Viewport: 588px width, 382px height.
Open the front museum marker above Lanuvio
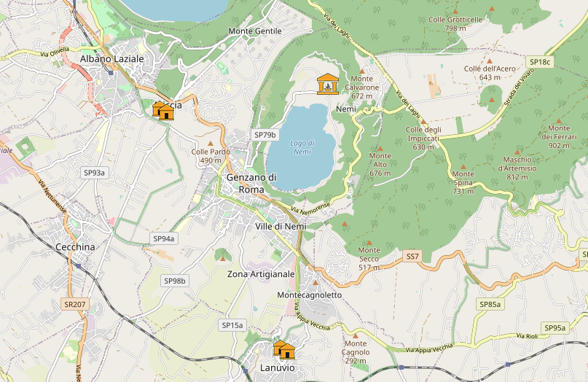(287, 351)
